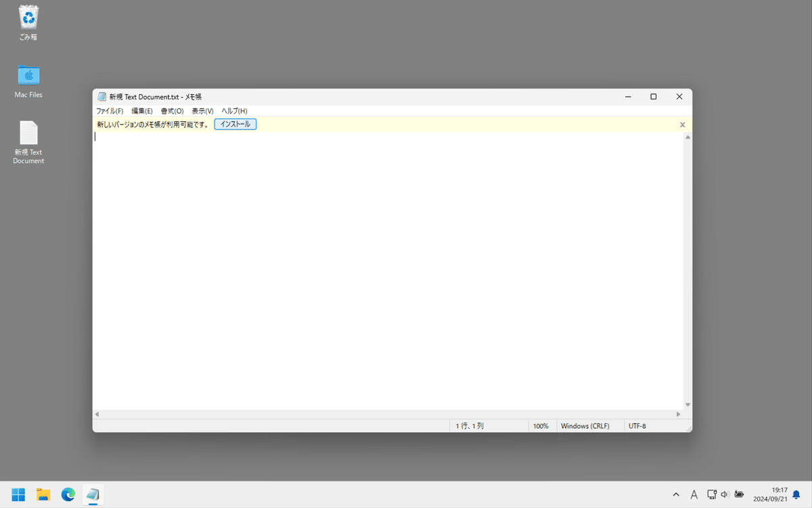This screenshot has width=812, height=508.
Task: Open the Mac Files folder
Action: [x=28, y=76]
